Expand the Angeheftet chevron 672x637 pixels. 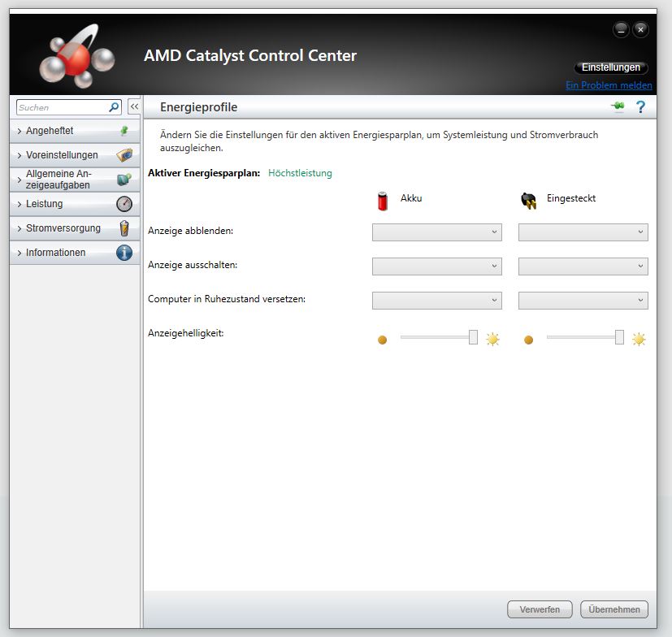[x=20, y=131]
